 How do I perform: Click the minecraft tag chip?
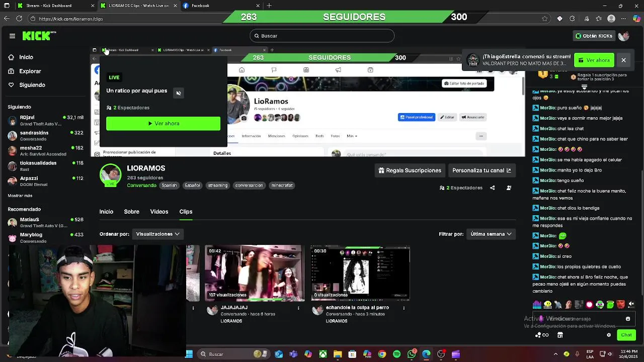point(282,186)
